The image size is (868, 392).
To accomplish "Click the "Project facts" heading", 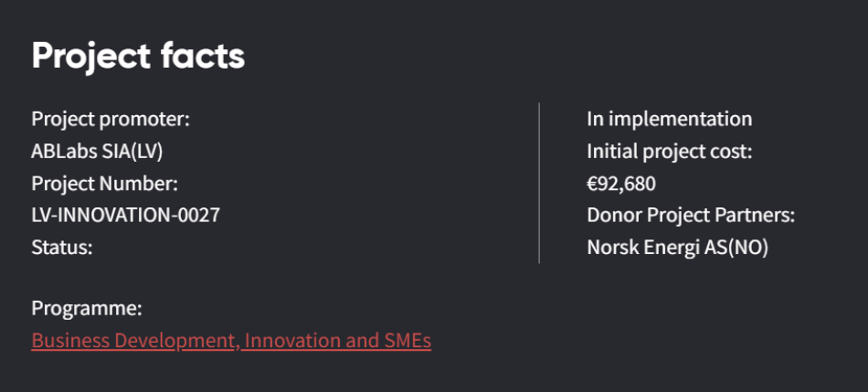I will point(138,56).
